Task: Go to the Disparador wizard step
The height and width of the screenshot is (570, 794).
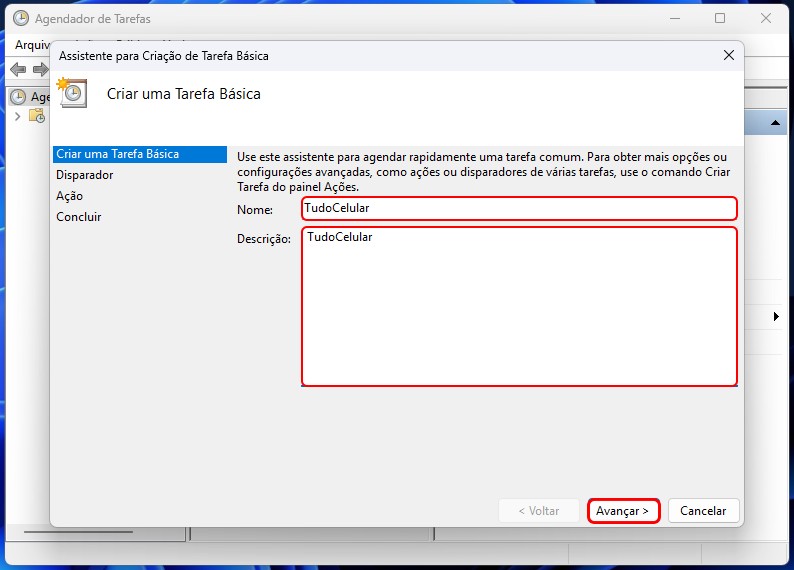Action: pyautogui.click(x=85, y=175)
